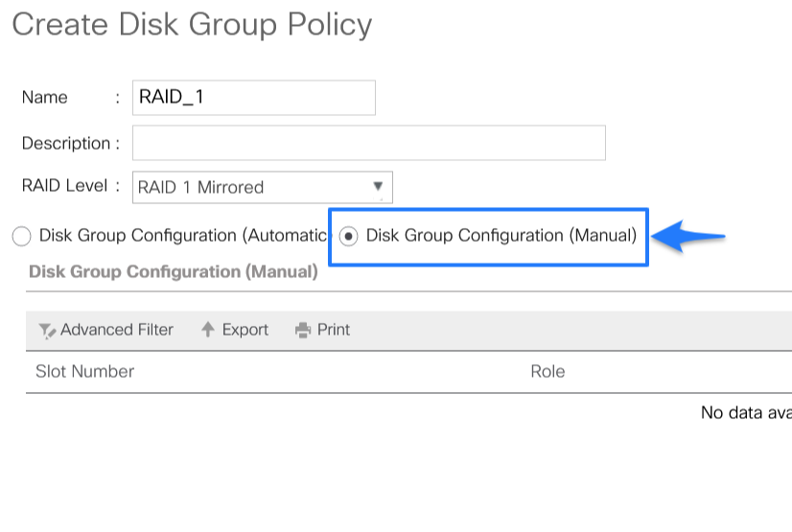This screenshot has width=792, height=532.
Task: Click the RAID 1 Mirrored selection text
Action: 201,188
